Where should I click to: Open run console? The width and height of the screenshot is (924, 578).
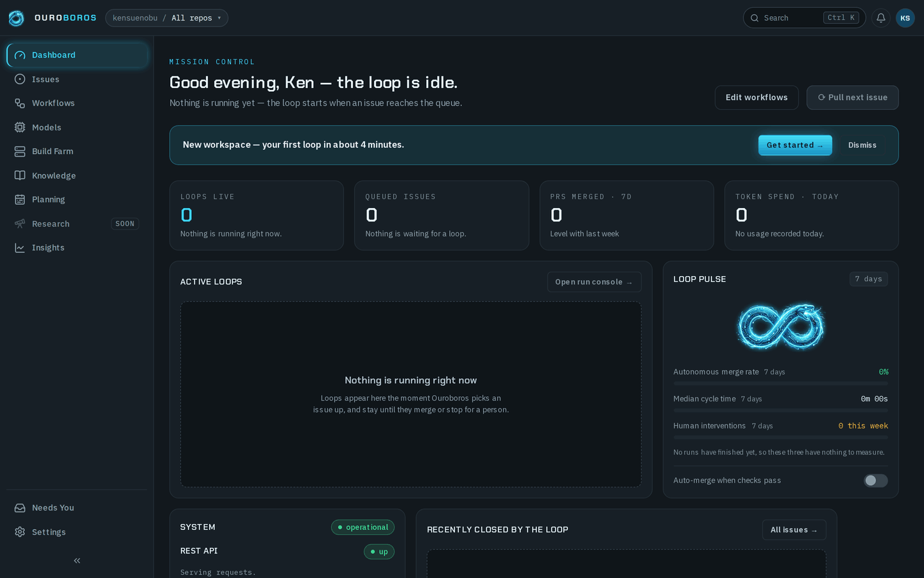pyautogui.click(x=594, y=282)
